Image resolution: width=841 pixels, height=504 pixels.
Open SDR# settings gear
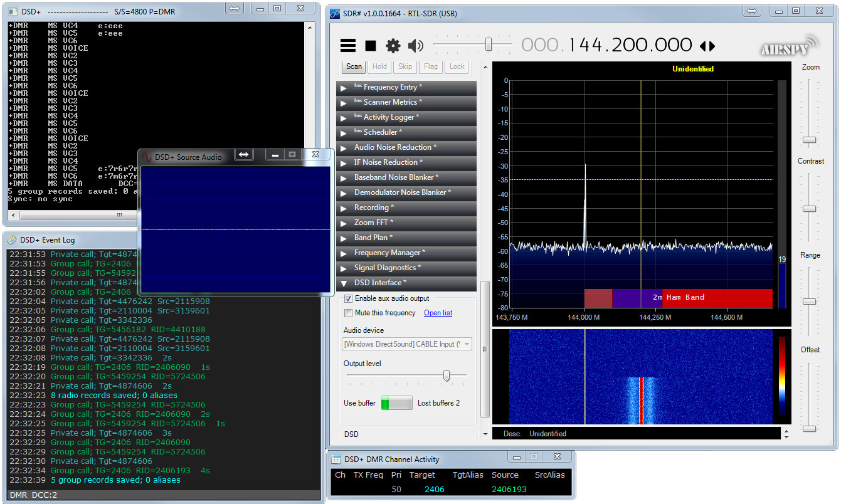coord(393,46)
